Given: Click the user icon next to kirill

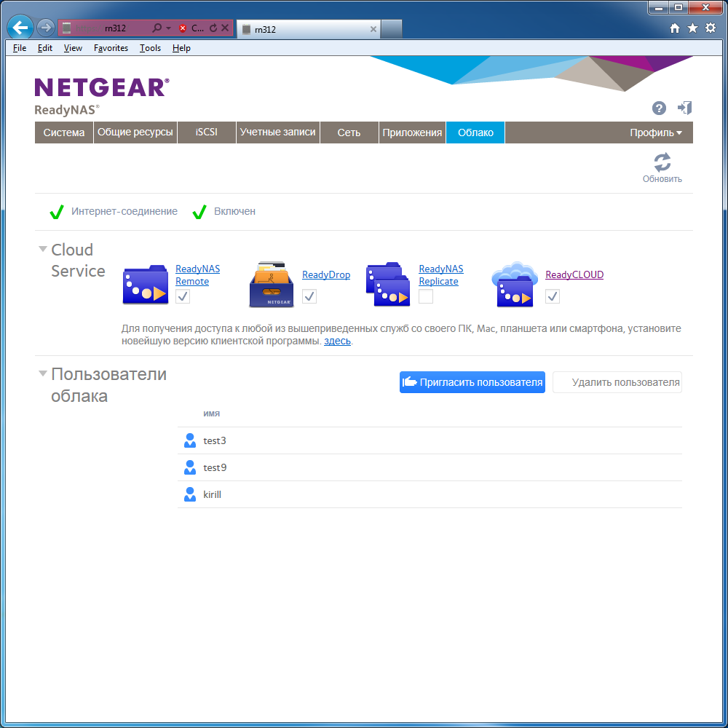Looking at the screenshot, I should pos(190,494).
